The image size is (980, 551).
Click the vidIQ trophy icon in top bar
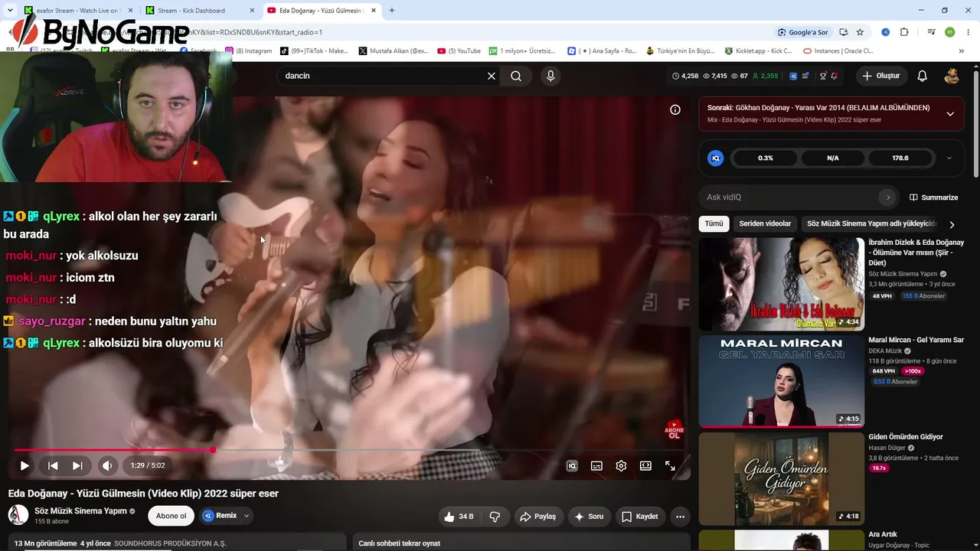(823, 76)
